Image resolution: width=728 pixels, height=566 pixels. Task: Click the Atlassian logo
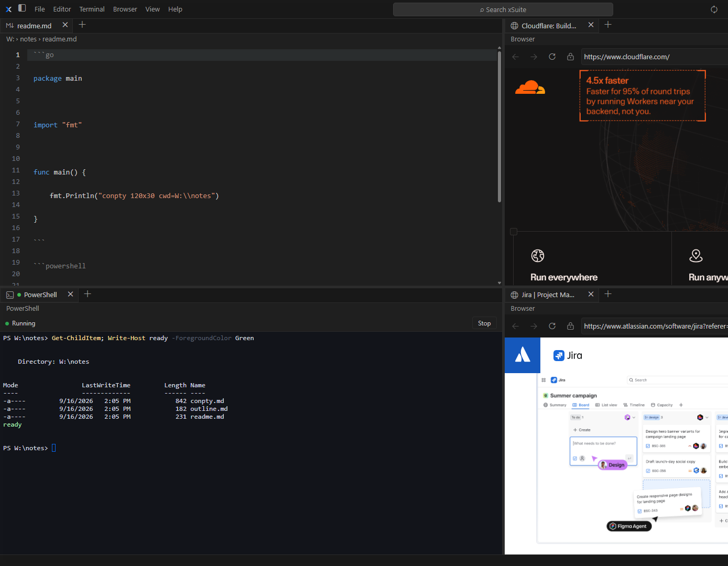523,355
